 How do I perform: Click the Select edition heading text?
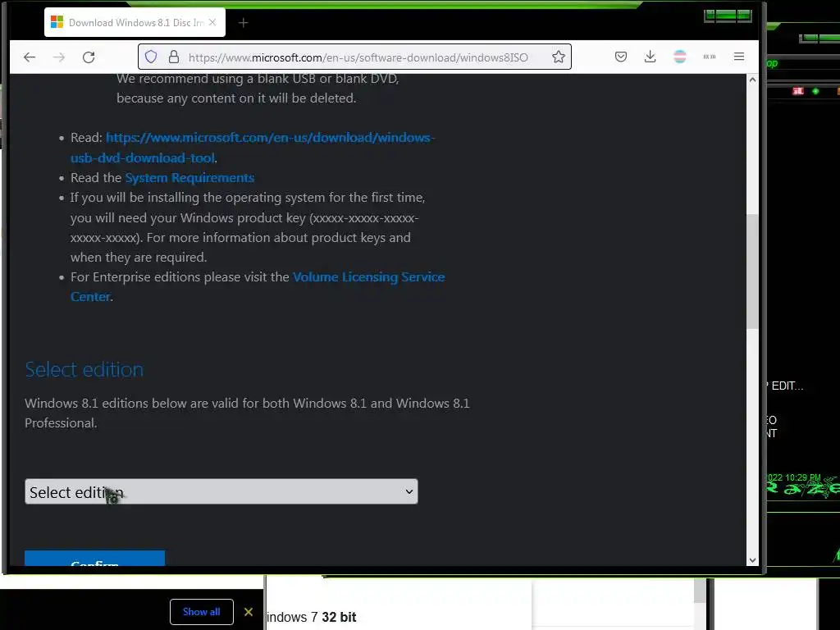[84, 370]
